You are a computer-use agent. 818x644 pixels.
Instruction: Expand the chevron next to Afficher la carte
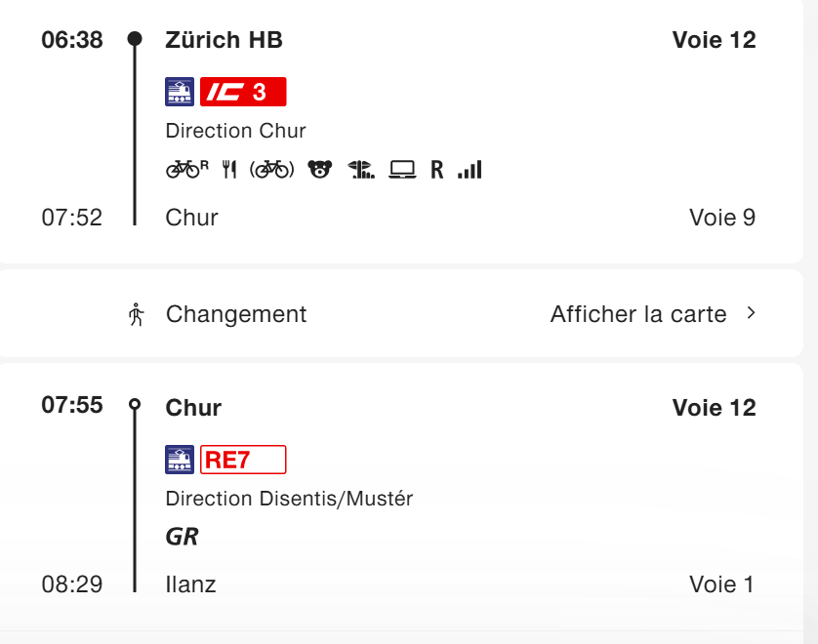pos(751,313)
